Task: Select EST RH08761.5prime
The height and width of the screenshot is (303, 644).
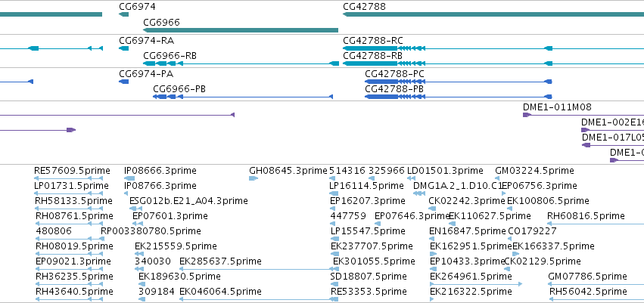Action: pos(74,216)
